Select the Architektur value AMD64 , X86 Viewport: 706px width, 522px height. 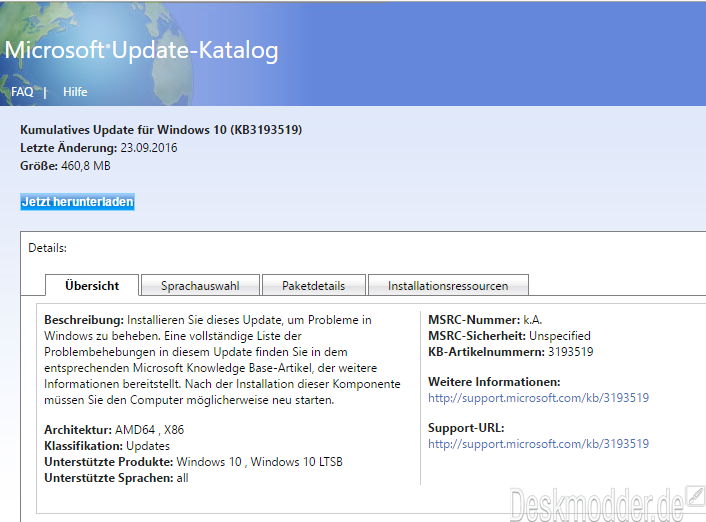(149, 430)
